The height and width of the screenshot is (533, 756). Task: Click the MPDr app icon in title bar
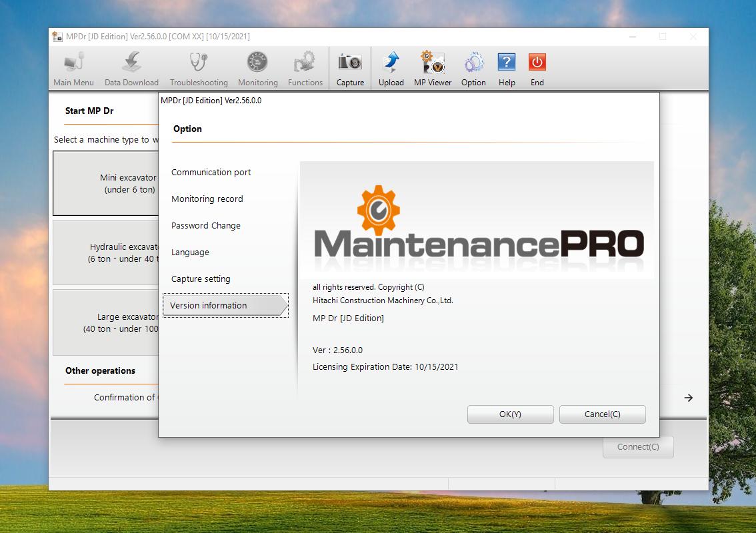point(57,37)
